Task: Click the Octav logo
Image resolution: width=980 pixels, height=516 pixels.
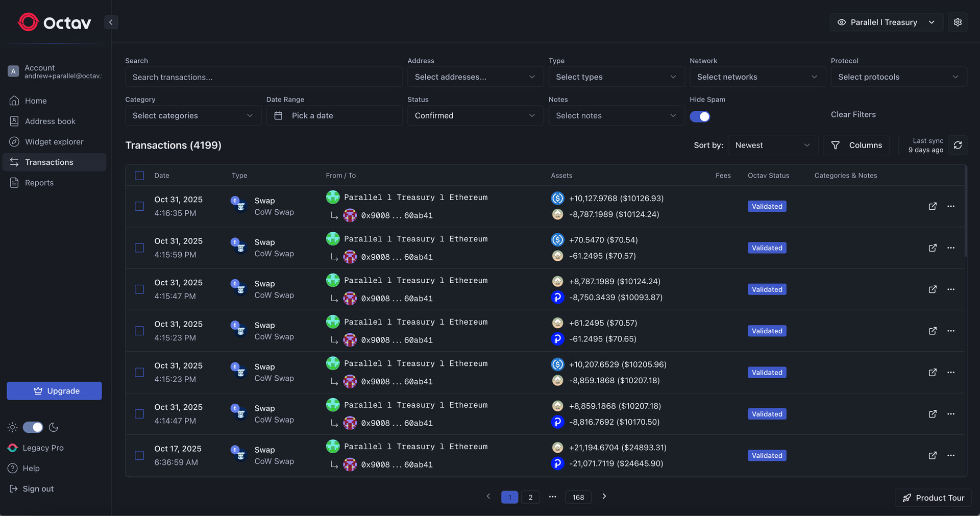Action: (55, 22)
